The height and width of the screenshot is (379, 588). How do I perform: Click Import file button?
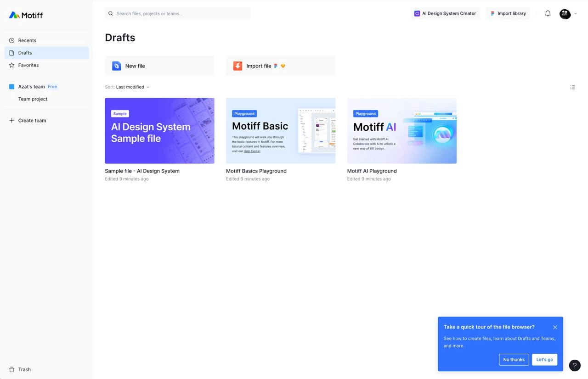281,66
